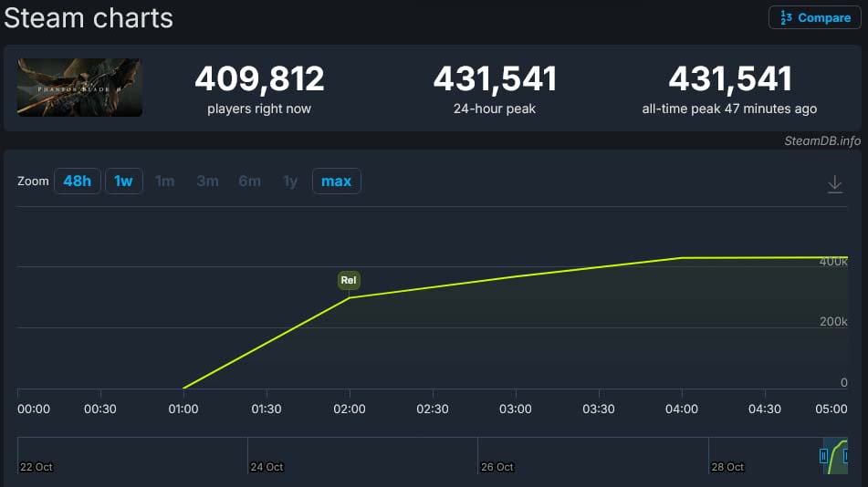Click the chart download icon

click(835, 183)
